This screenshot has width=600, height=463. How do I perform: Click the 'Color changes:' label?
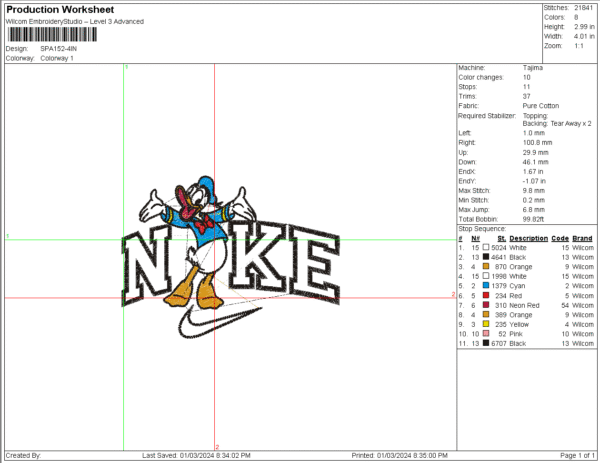click(x=481, y=77)
